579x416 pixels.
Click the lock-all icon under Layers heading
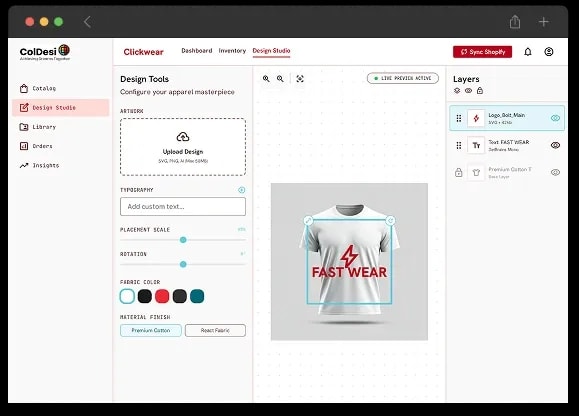(x=480, y=90)
